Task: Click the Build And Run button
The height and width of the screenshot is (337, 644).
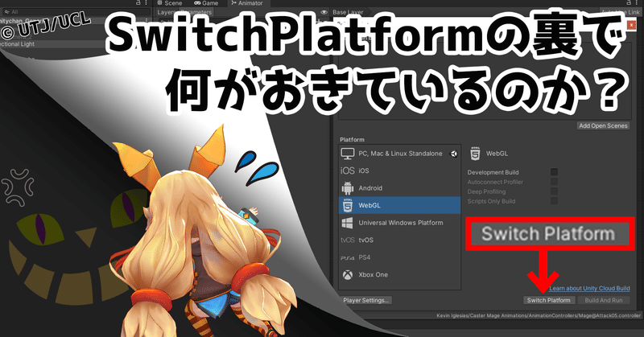Action: [x=603, y=300]
